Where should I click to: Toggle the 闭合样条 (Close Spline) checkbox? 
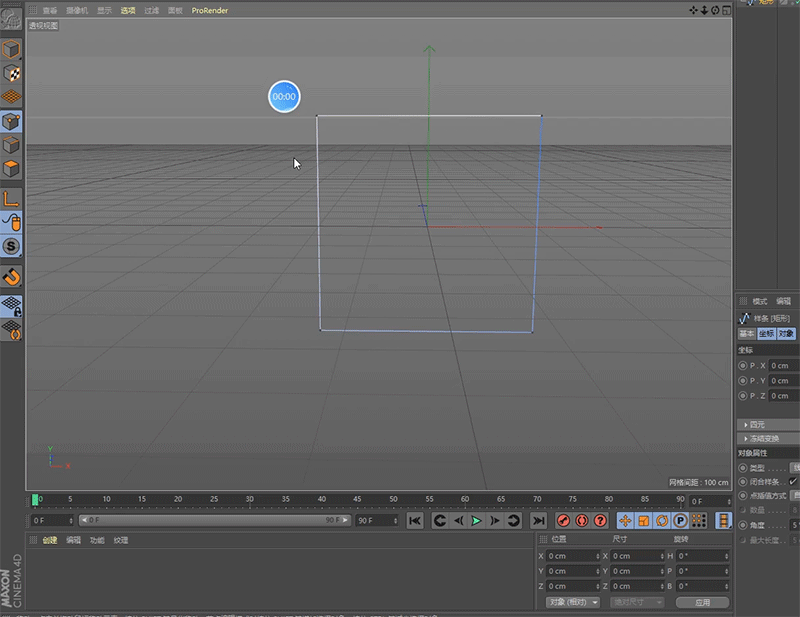(x=794, y=481)
